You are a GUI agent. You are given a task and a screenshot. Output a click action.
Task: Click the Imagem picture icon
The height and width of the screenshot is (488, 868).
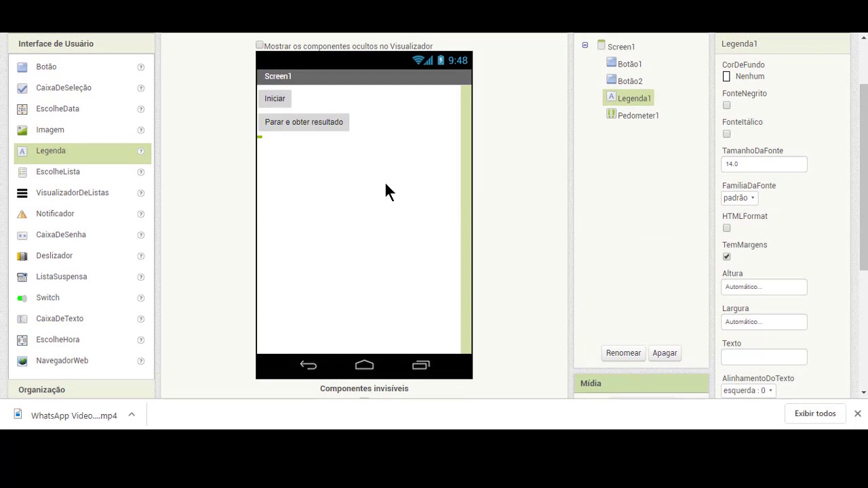tap(22, 130)
